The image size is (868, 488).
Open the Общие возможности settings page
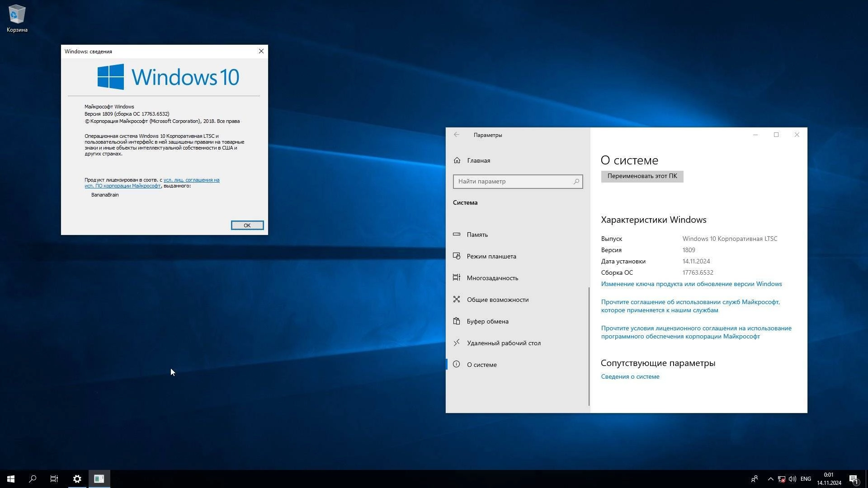517,300
